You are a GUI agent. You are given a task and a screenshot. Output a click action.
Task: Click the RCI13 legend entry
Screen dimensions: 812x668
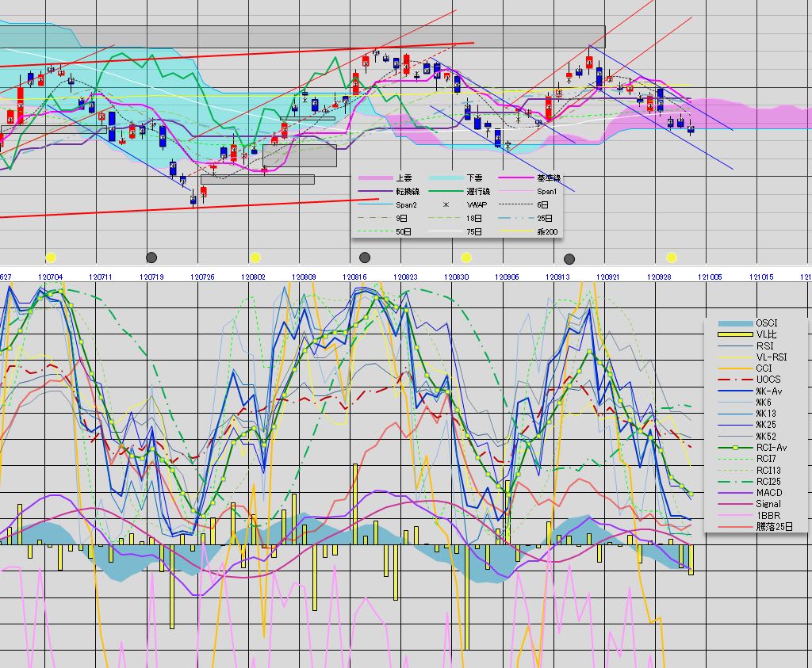point(768,471)
